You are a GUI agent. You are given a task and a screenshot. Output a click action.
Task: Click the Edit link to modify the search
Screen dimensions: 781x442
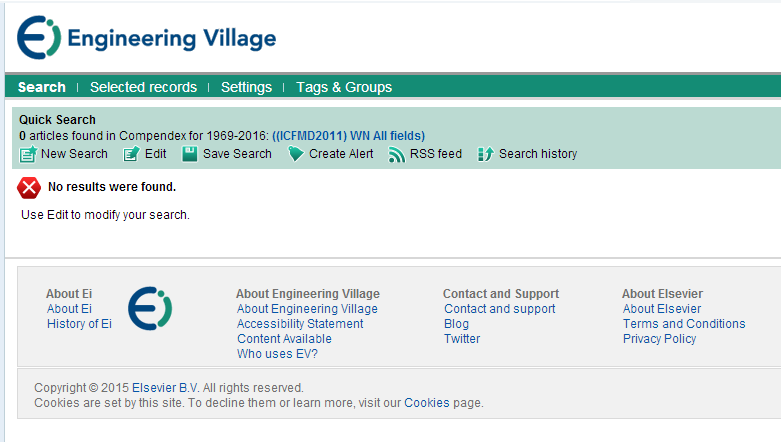click(155, 154)
